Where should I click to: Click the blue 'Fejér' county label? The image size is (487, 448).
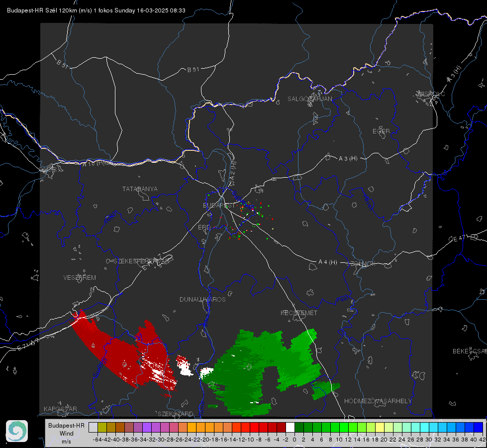(x=111, y=218)
